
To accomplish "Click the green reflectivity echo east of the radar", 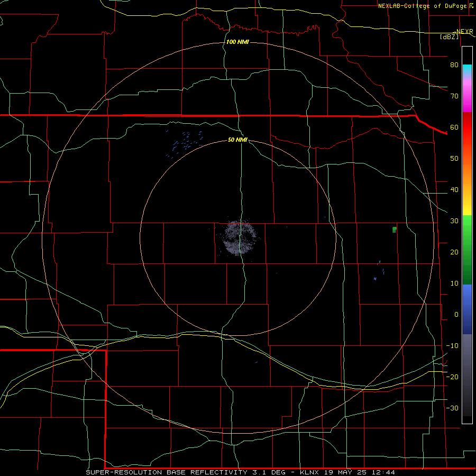I will point(395,230).
